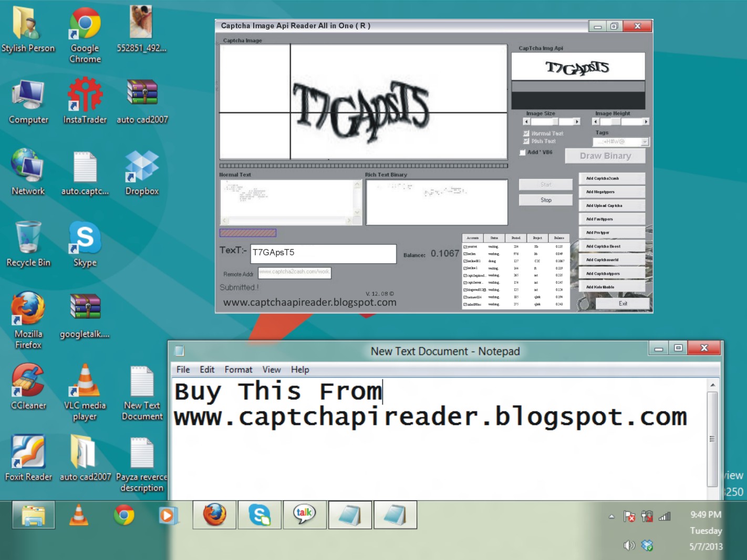
Task: Toggle account checkbox in row with 127 posted
Action: (x=465, y=261)
